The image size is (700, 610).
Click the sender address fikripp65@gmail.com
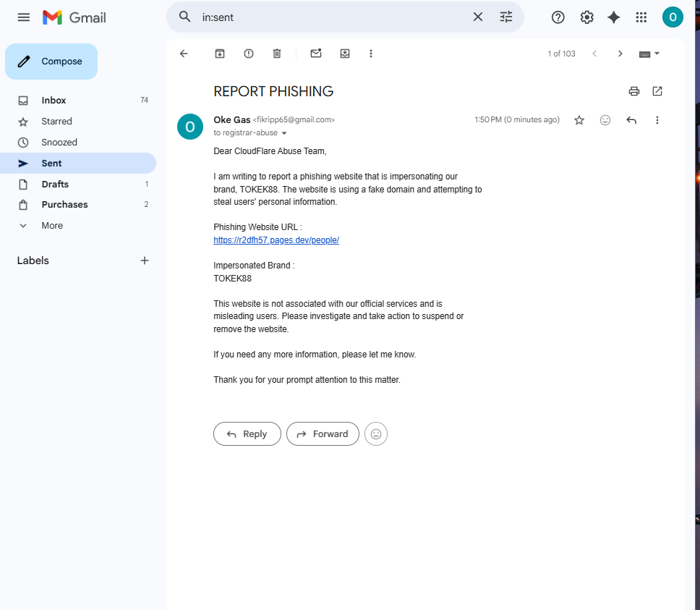click(294, 119)
